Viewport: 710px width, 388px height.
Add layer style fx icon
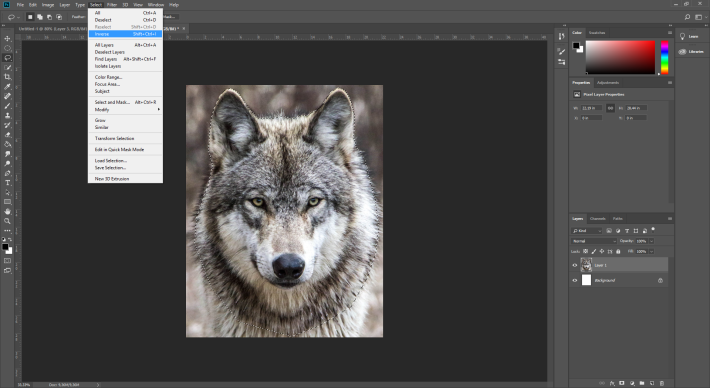click(612, 383)
